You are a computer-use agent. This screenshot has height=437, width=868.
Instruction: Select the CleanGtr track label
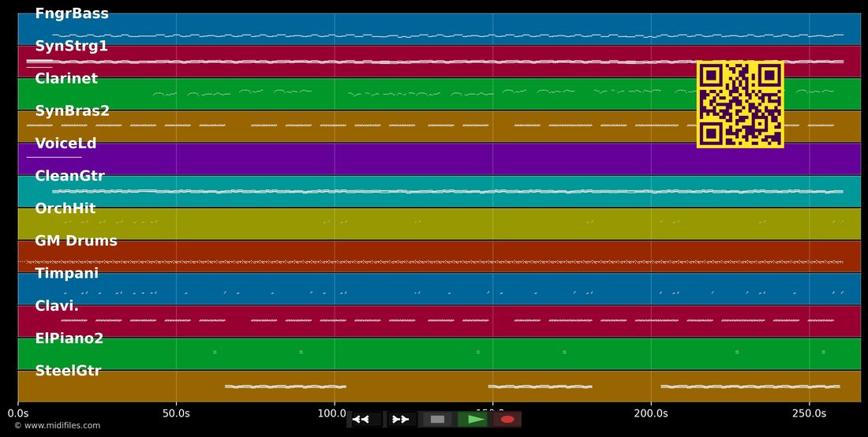click(69, 176)
